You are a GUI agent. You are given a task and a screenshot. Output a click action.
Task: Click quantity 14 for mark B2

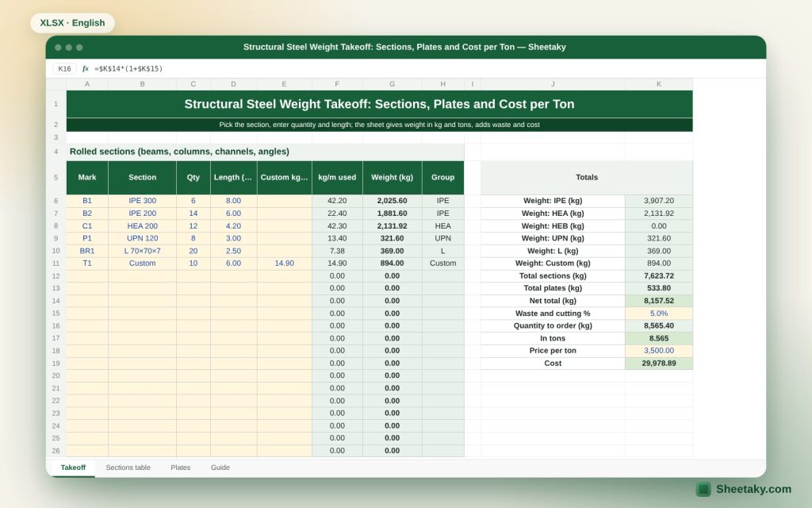point(193,213)
